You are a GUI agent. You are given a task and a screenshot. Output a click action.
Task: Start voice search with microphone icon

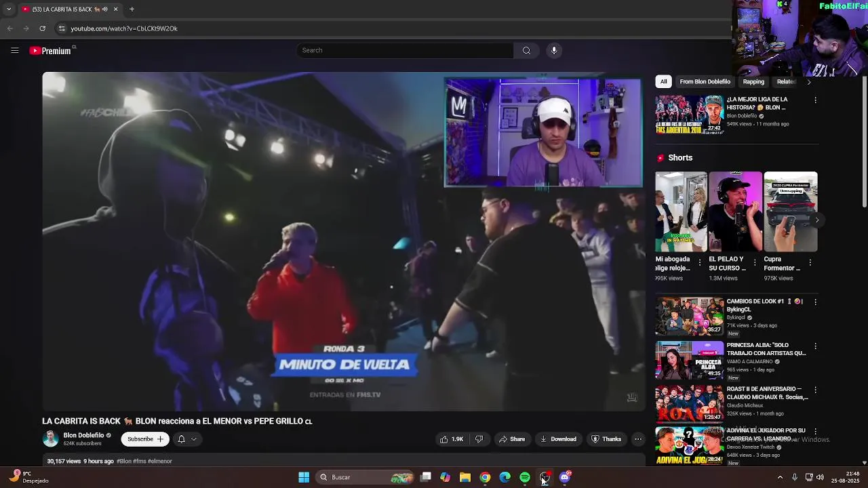(x=554, y=50)
